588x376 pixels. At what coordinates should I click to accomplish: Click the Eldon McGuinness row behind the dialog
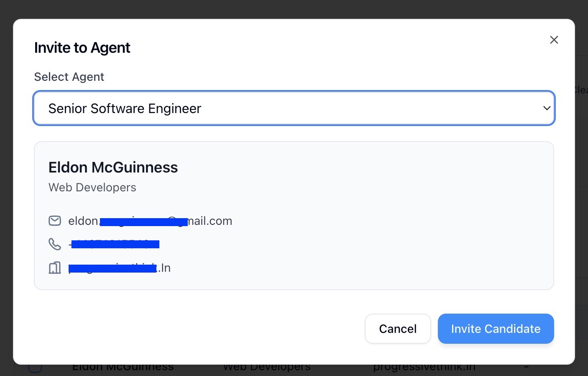pyautogui.click(x=123, y=368)
